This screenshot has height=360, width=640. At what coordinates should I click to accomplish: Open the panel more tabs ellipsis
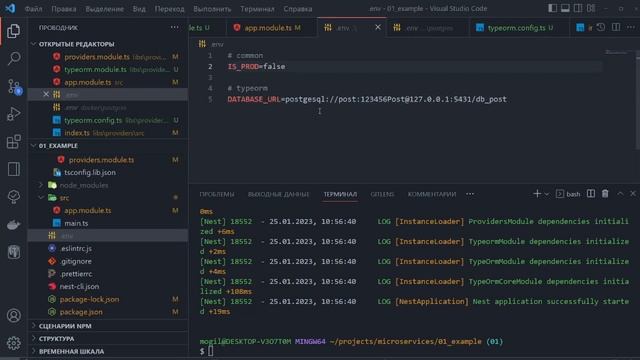[x=470, y=194]
